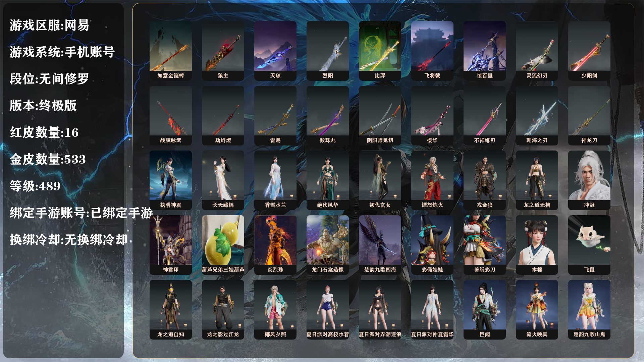The width and height of the screenshot is (644, 362).
Task: Open the 夏日派对弄潮逐浪 outfit card
Action: [x=380, y=310]
